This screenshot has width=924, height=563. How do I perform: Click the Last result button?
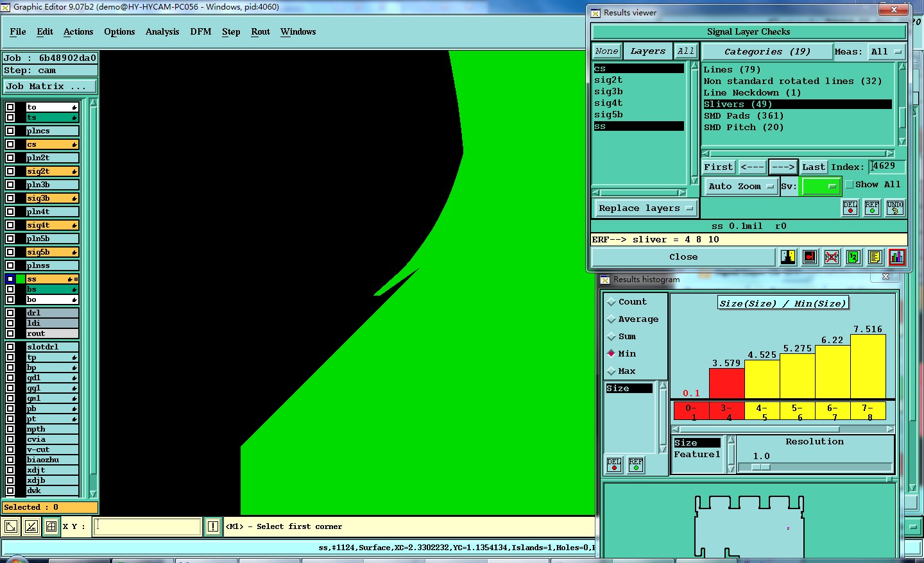point(814,167)
